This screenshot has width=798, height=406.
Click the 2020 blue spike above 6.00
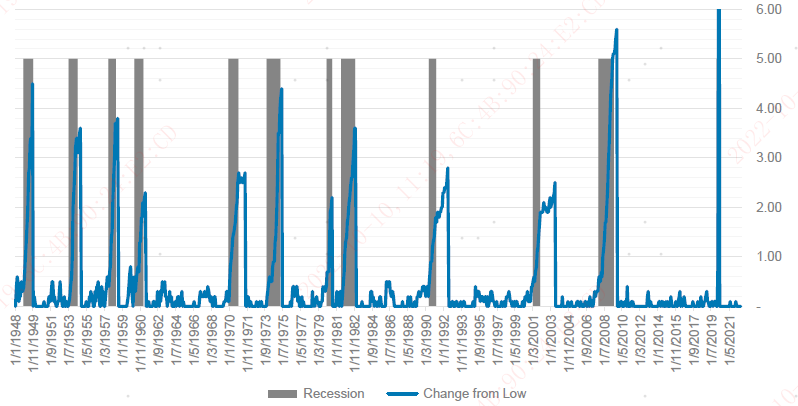tap(718, 12)
